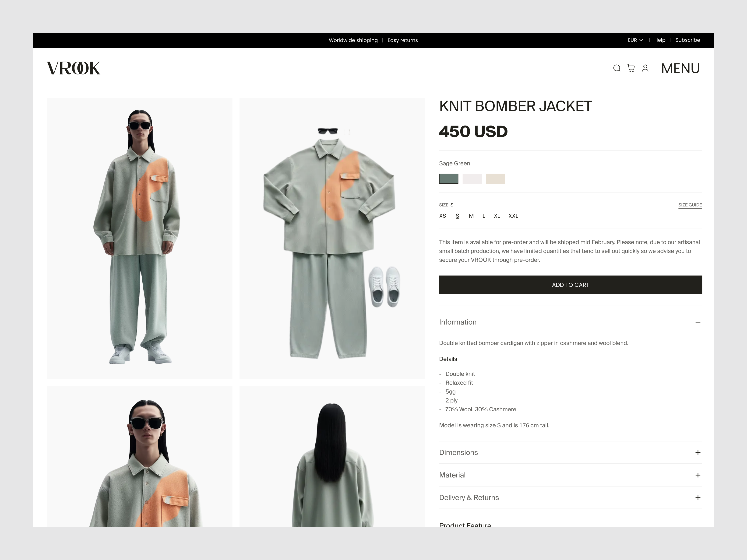
Task: Select size M
Action: [x=471, y=216]
